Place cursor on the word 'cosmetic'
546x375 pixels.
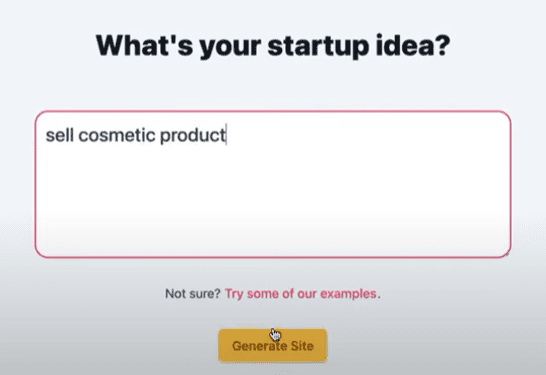(x=117, y=135)
